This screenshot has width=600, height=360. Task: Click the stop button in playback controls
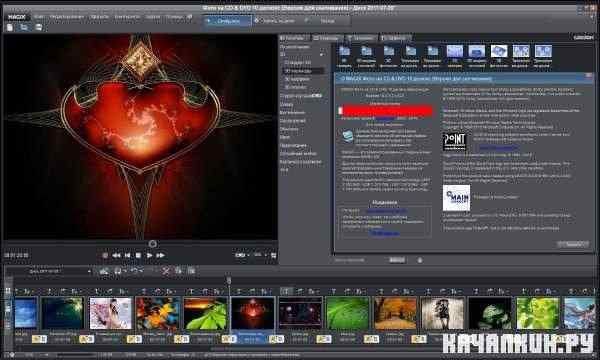(138, 255)
